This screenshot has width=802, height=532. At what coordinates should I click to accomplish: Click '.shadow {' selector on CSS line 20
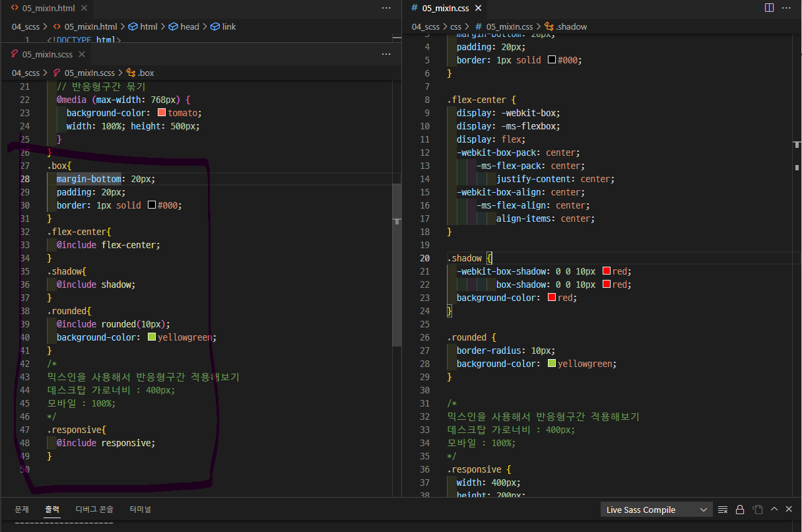tap(469, 258)
